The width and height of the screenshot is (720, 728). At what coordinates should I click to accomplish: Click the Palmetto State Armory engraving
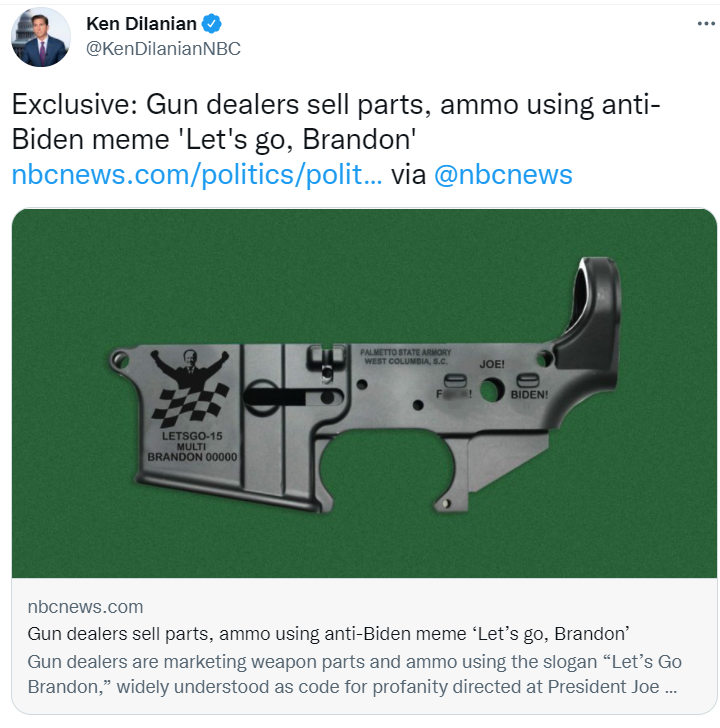pos(406,357)
